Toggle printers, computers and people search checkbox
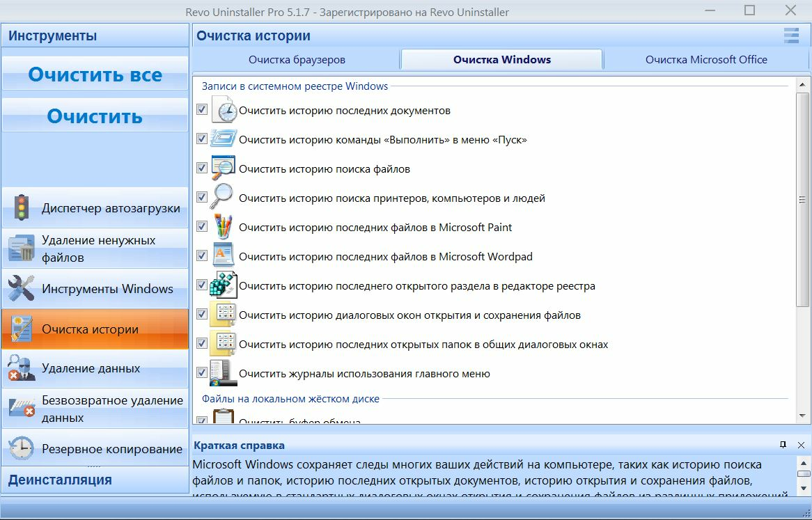 click(202, 197)
